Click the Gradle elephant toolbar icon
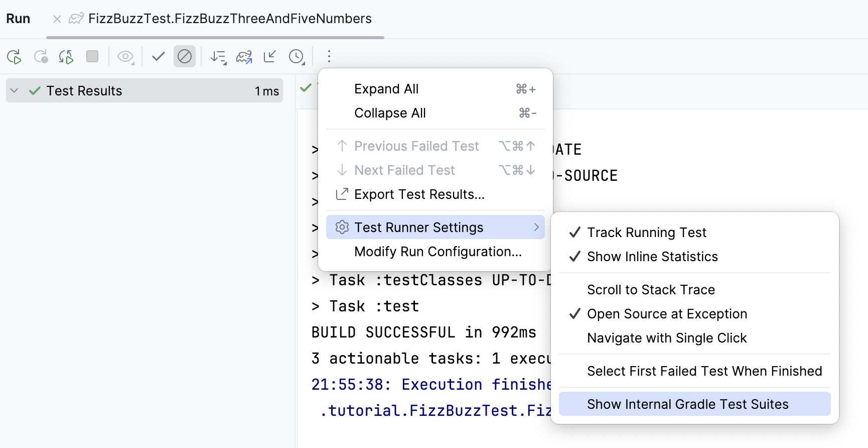The width and height of the screenshot is (868, 448). tap(244, 57)
